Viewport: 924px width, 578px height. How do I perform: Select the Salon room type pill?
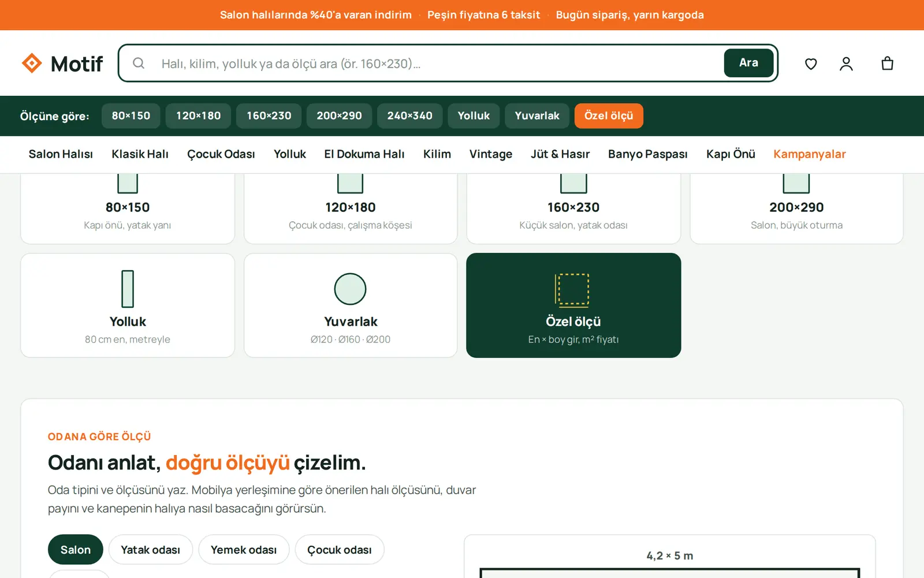76,550
